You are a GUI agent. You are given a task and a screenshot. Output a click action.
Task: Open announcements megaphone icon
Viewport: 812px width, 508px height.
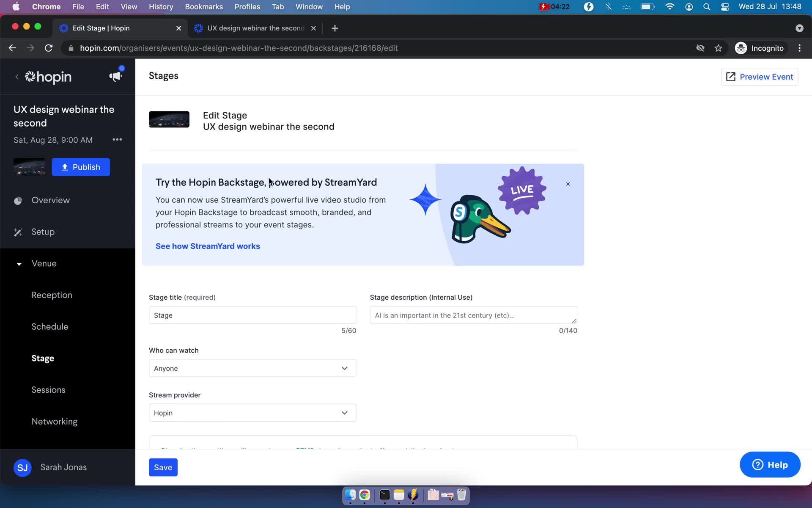tap(115, 77)
